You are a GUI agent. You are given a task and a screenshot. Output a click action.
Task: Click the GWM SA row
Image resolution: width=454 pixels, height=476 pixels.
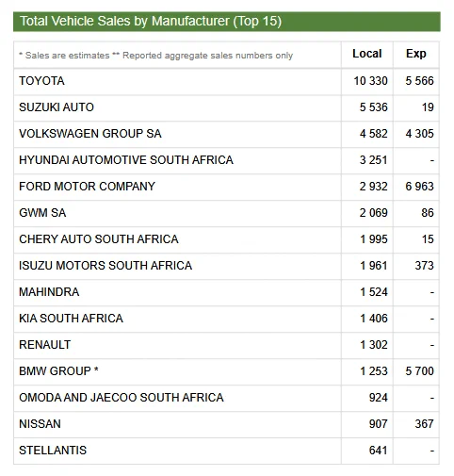point(226,213)
